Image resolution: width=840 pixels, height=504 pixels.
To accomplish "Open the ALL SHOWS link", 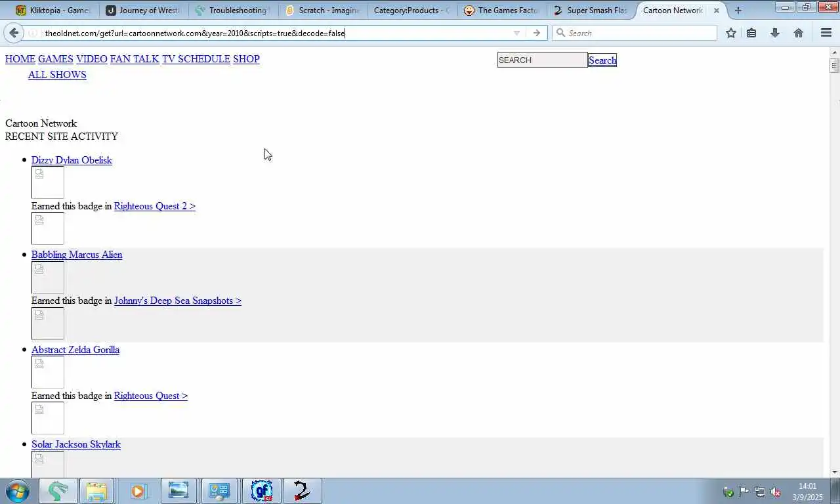I will pyautogui.click(x=57, y=75).
